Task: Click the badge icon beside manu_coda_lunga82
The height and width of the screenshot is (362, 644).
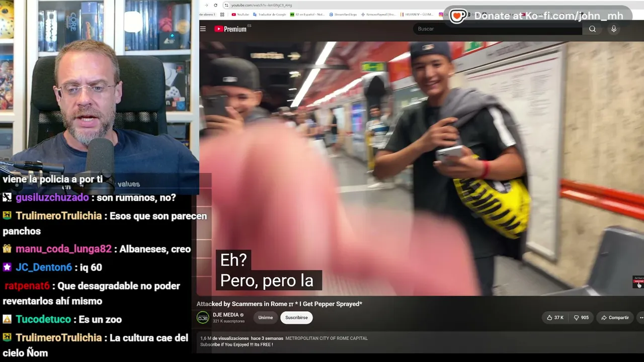Action: point(7,249)
